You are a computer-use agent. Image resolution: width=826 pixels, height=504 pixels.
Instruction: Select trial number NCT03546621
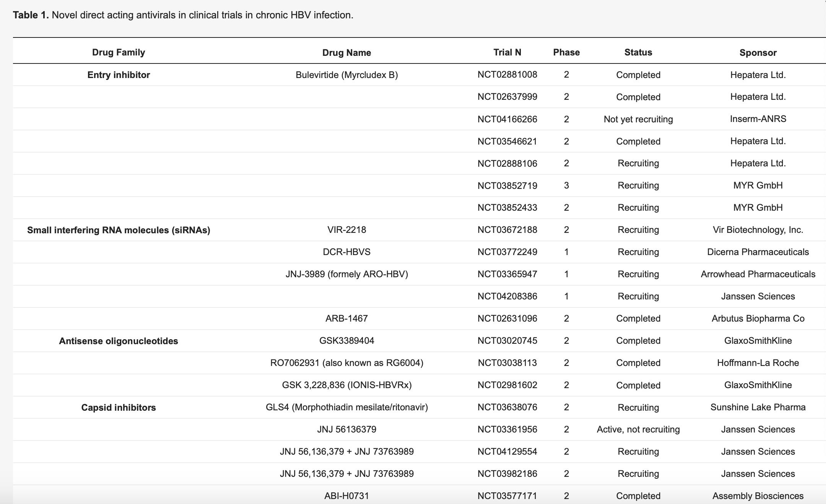(507, 141)
